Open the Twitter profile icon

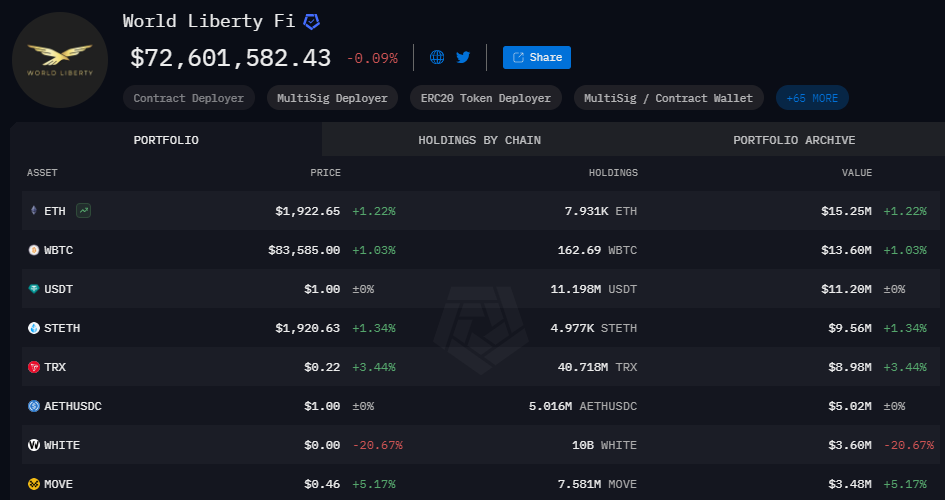(x=463, y=57)
